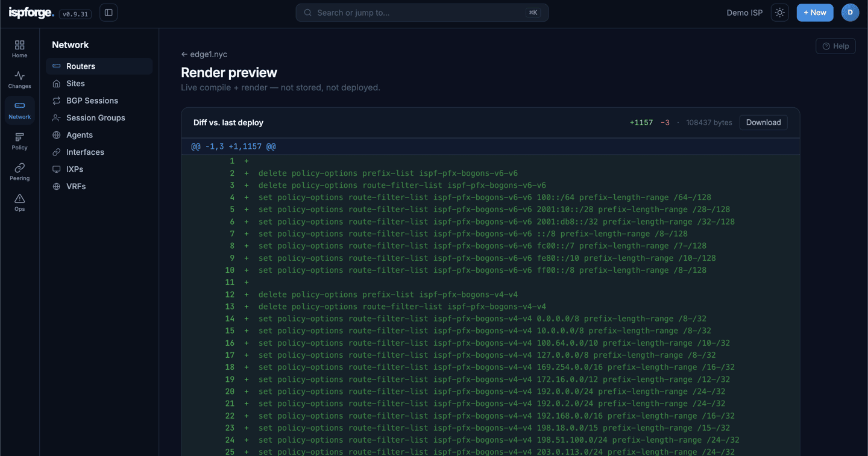
Task: Click the -3 deletions count
Action: [x=665, y=122]
